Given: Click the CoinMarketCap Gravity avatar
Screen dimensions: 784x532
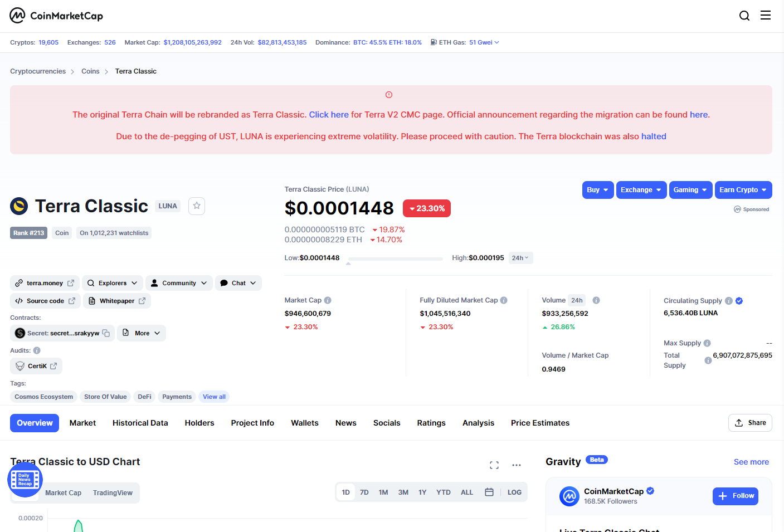Looking at the screenshot, I should click(x=569, y=496).
